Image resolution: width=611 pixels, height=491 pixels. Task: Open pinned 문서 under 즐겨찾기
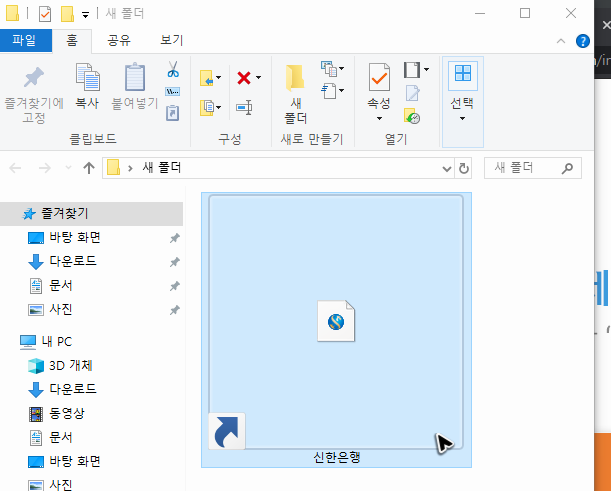tap(61, 286)
